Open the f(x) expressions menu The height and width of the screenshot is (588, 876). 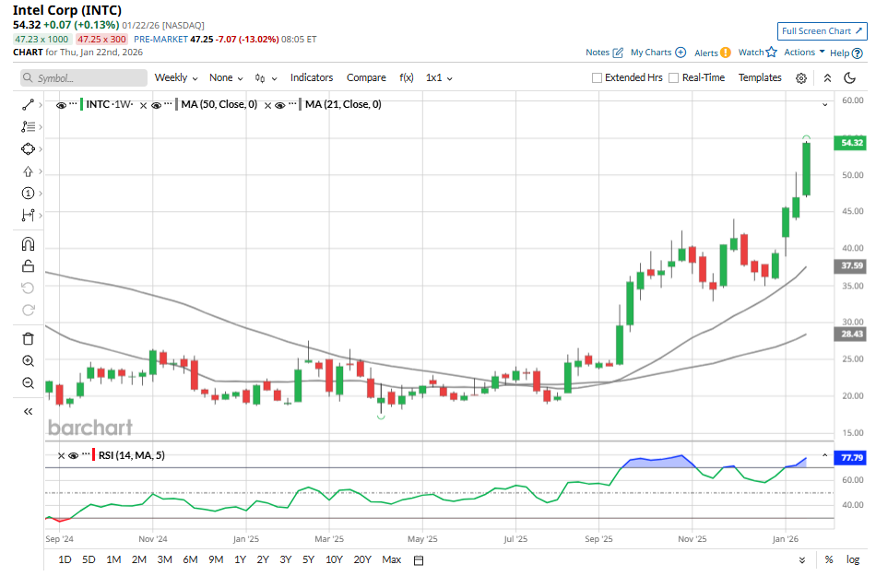click(406, 77)
